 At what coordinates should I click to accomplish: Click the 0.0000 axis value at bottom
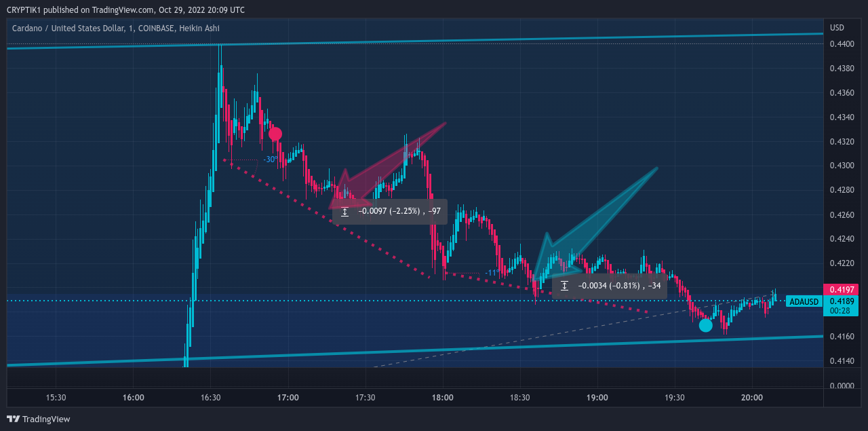click(x=841, y=386)
